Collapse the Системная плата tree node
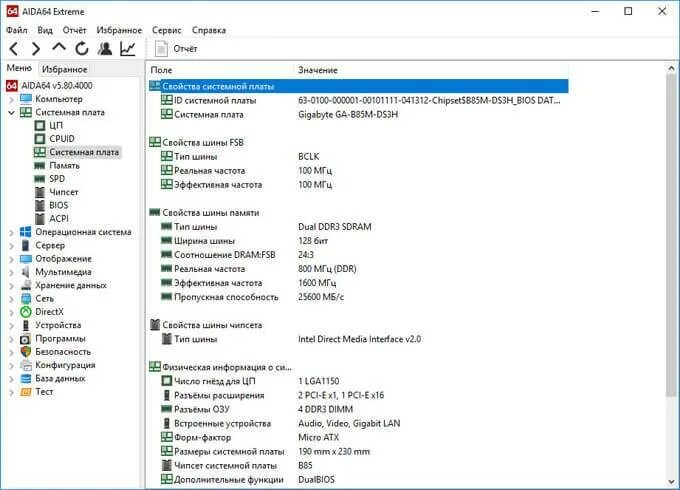 pos(11,112)
